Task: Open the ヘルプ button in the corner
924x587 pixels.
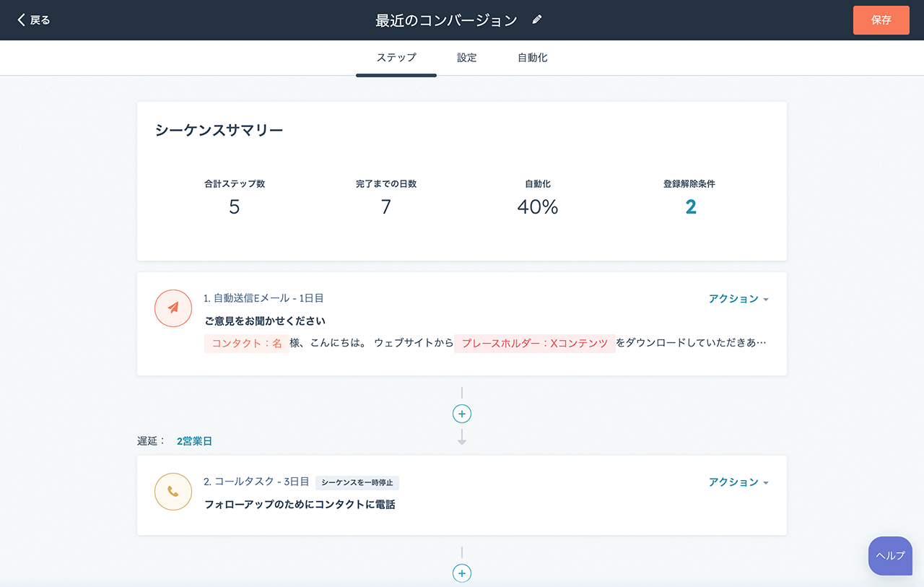Action: [890, 556]
